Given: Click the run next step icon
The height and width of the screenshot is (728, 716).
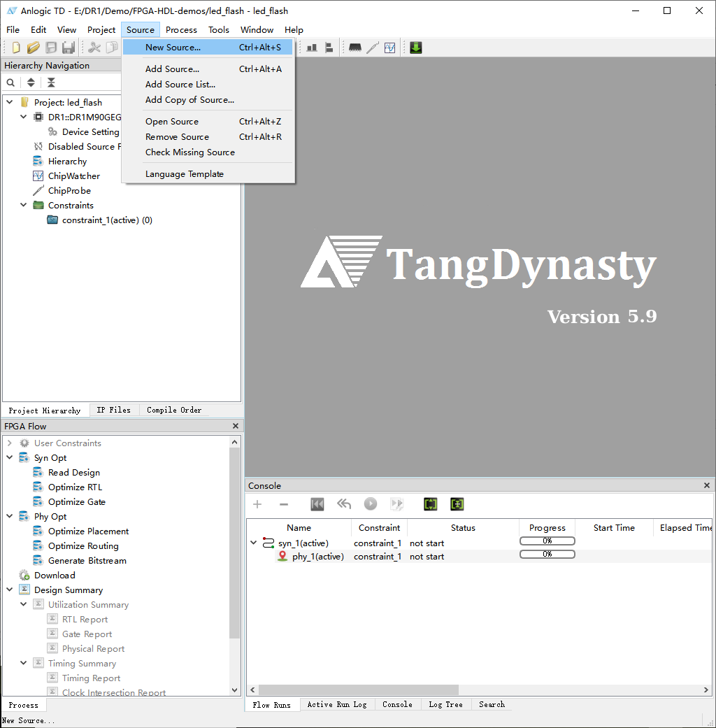Looking at the screenshot, I should (397, 504).
